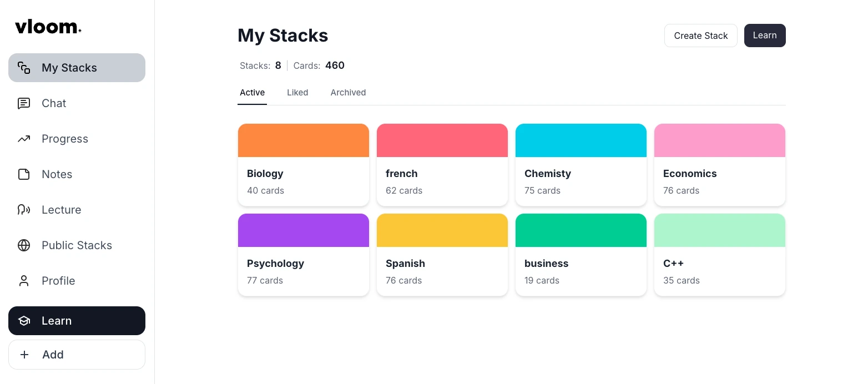Click the orange Biology color header
The width and height of the screenshot is (868, 384).
coord(304,140)
